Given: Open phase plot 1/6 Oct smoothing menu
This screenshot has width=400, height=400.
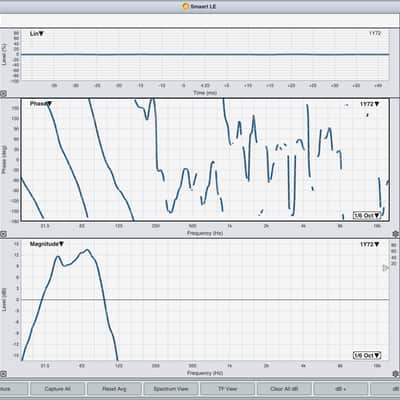Looking at the screenshot, I should coord(367,215).
